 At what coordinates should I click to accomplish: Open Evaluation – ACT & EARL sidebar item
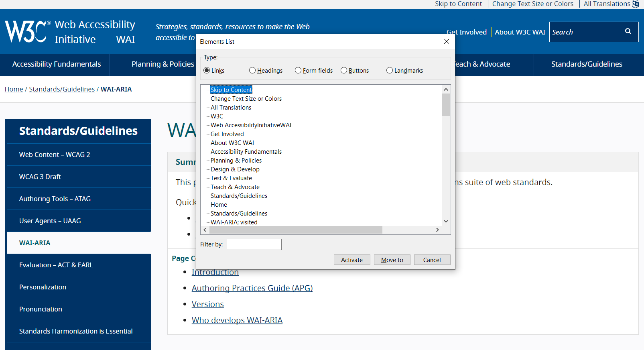(x=56, y=265)
